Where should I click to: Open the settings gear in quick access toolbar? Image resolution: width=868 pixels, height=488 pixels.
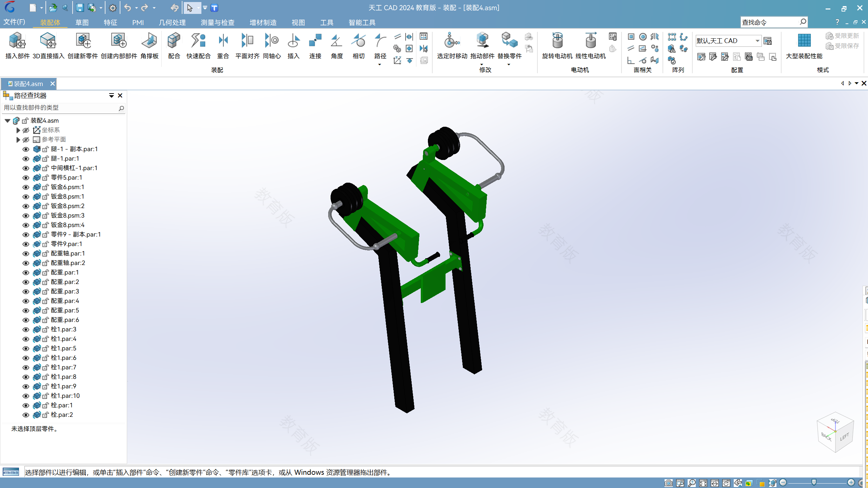[113, 8]
